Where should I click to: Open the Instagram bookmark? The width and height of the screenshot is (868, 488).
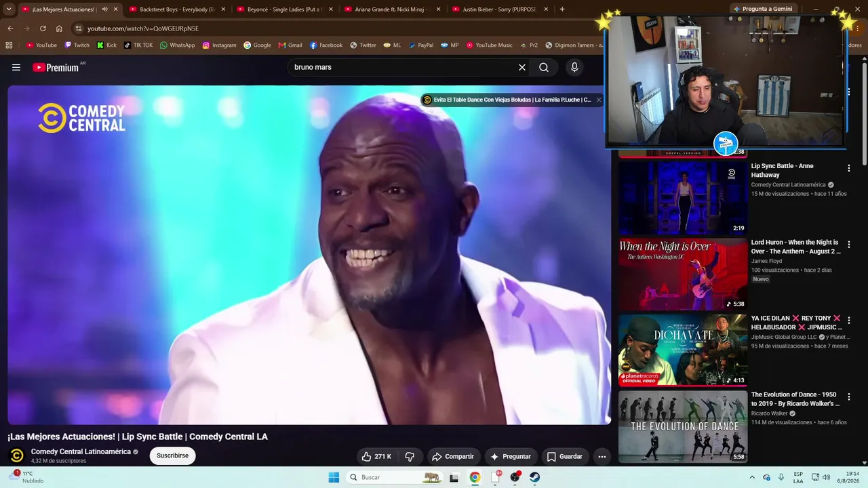click(x=219, y=45)
